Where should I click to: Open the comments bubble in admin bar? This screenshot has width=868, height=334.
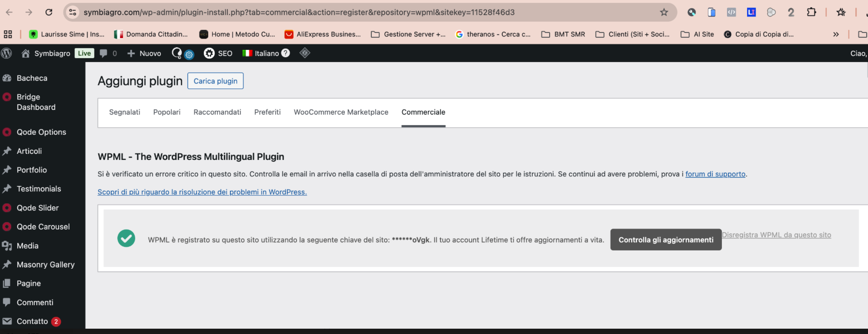click(x=103, y=53)
